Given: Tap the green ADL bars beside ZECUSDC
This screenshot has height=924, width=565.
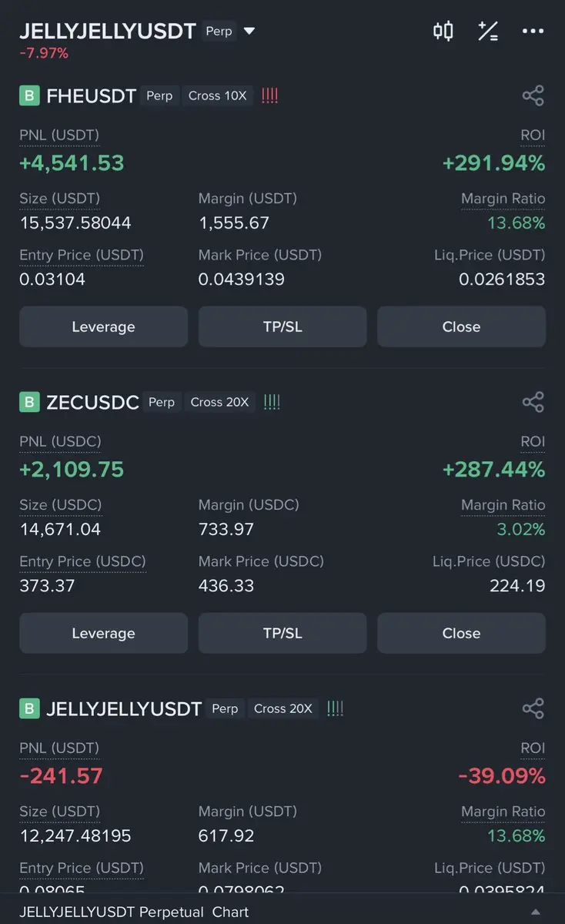Looking at the screenshot, I should [x=272, y=402].
